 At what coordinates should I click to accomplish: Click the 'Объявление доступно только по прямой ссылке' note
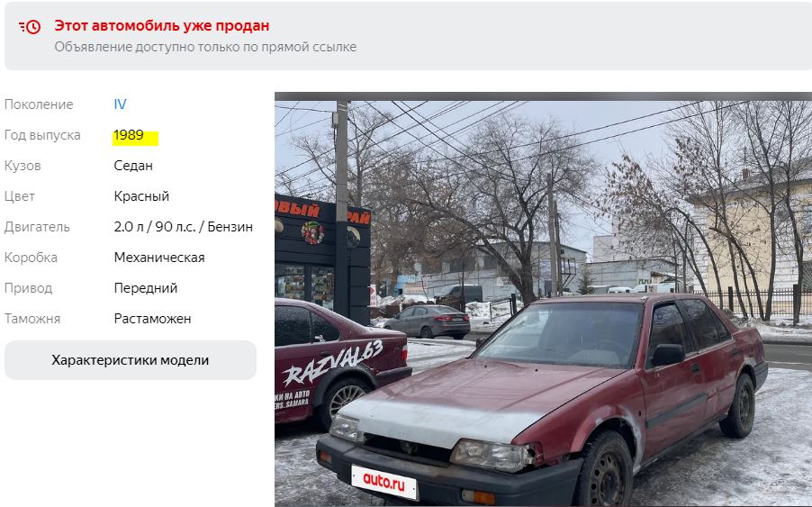[x=205, y=47]
